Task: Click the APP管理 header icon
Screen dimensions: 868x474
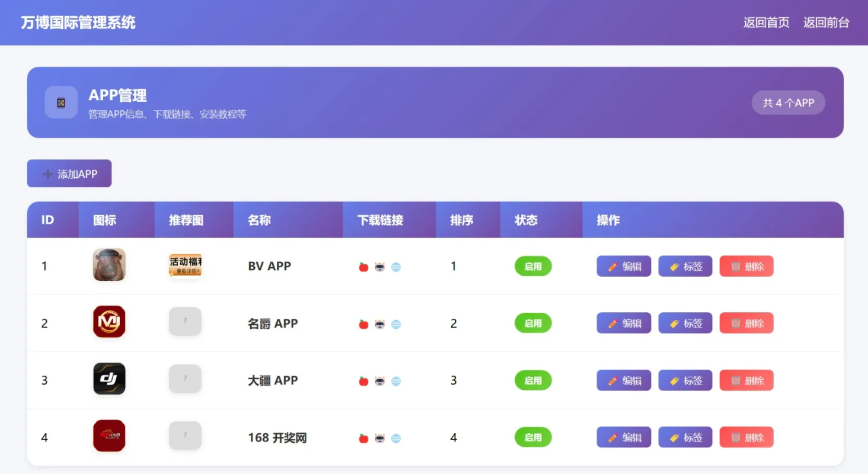Action: coord(61,103)
